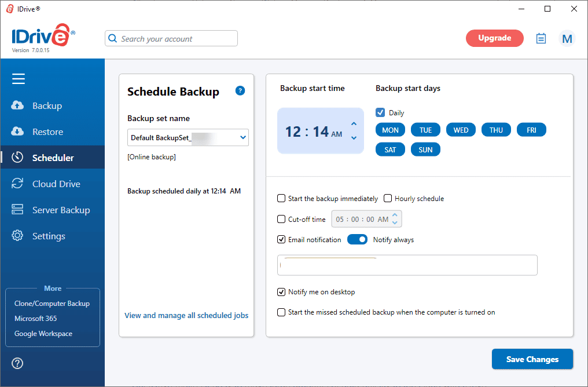This screenshot has width=588, height=387.
Task: Click the Search your account field
Action: coord(171,38)
